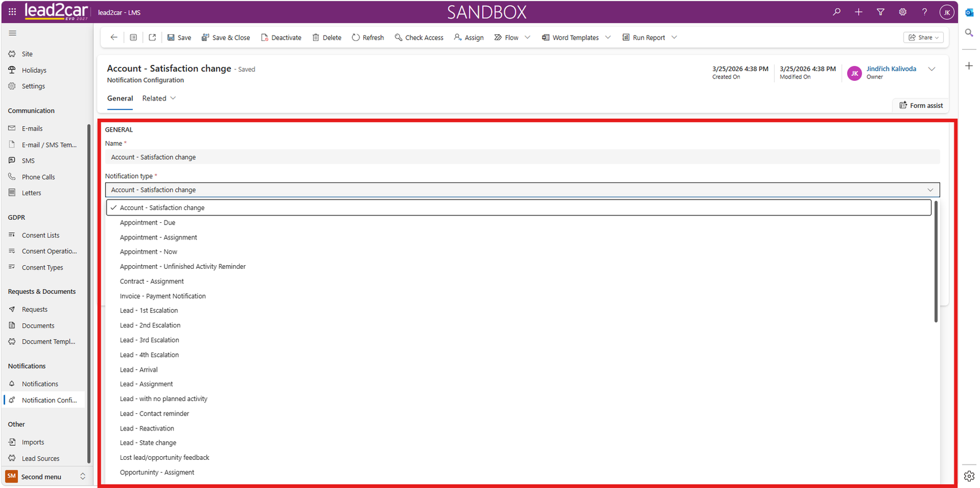The width and height of the screenshot is (980, 488).
Task: Open record in a new window icon
Action: click(x=153, y=37)
